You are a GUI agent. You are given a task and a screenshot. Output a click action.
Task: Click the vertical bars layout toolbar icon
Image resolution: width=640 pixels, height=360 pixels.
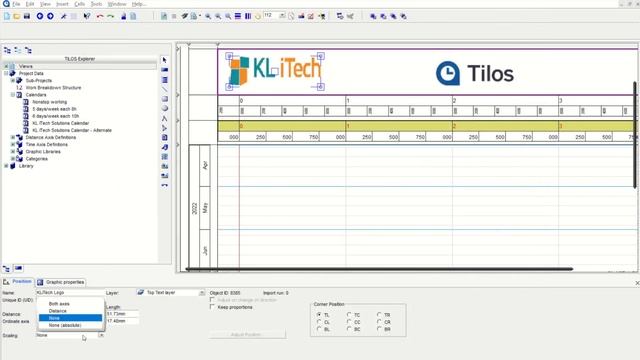248,16
